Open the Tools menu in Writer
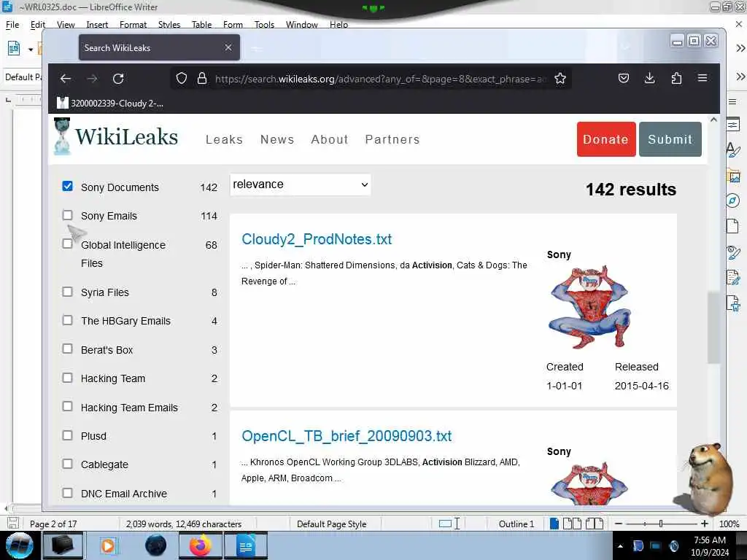The image size is (747, 560). click(264, 25)
